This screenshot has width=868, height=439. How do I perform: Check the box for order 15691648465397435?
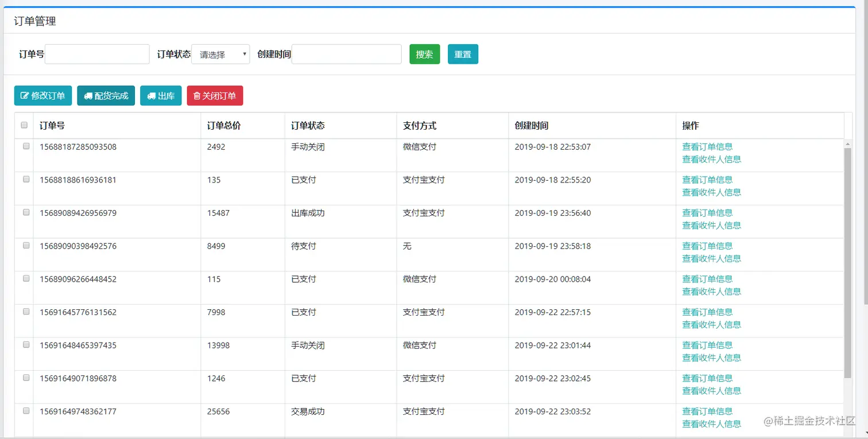tap(26, 345)
